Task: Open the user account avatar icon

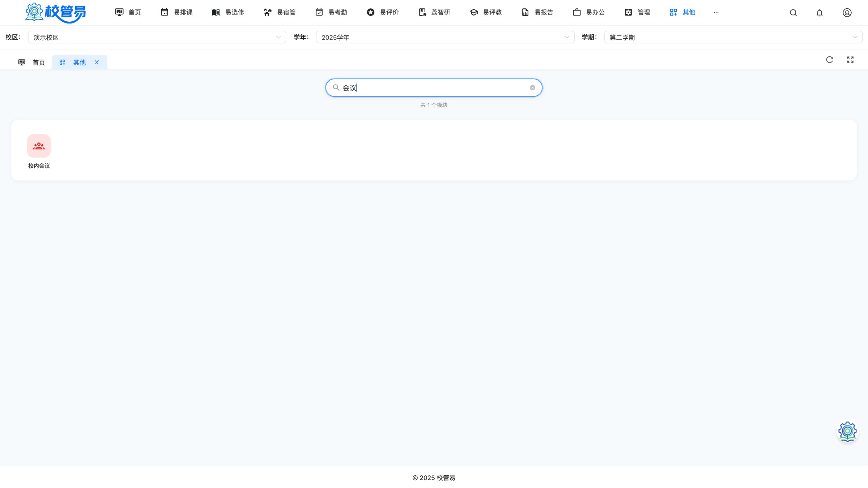Action: (847, 13)
